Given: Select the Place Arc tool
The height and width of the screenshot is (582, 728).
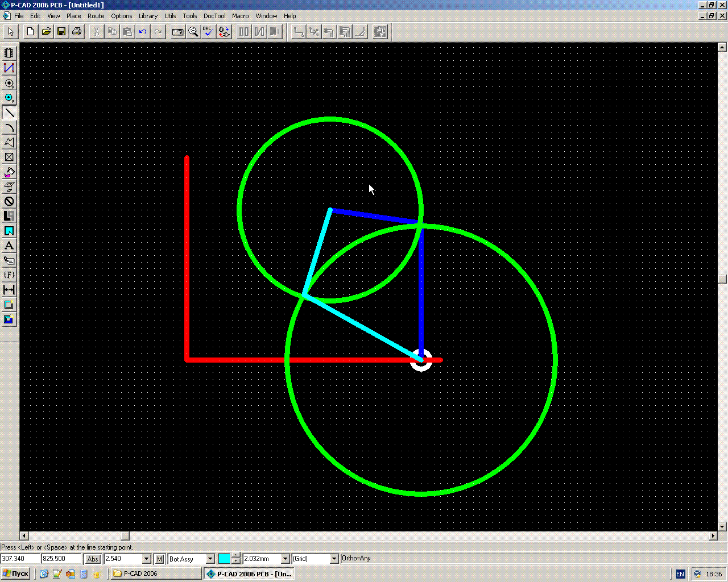Looking at the screenshot, I should (9, 127).
